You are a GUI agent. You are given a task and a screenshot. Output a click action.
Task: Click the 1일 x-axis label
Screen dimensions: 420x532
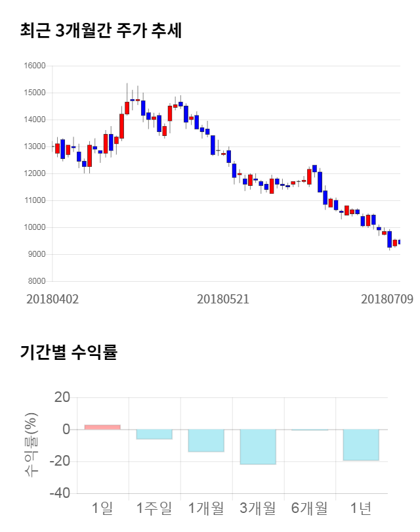[x=102, y=508]
